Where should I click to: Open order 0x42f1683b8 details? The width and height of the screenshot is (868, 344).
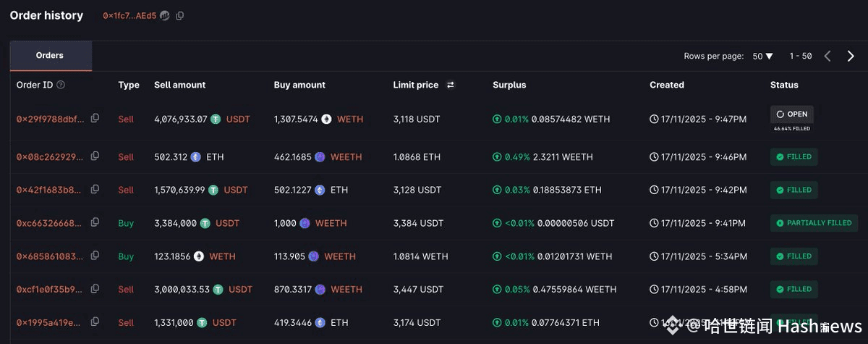tap(50, 190)
